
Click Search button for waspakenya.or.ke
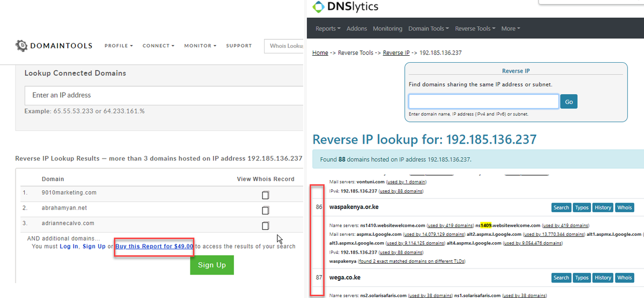561,207
